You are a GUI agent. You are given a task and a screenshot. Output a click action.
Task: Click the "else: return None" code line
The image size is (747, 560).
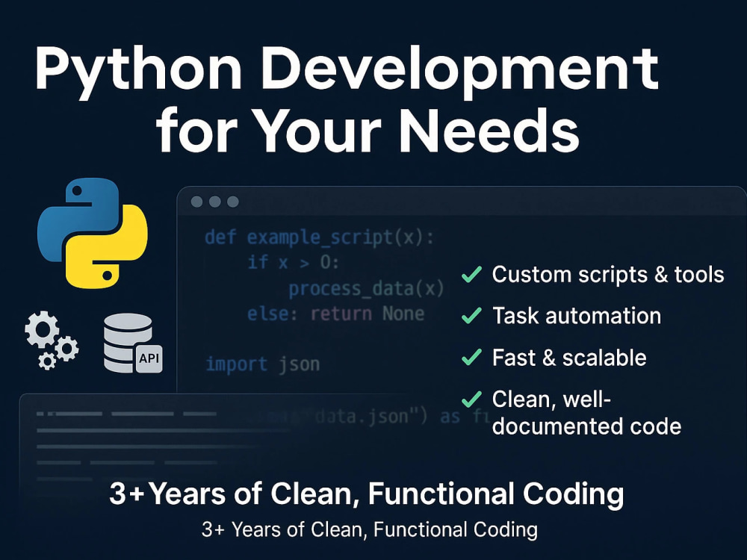pos(336,314)
